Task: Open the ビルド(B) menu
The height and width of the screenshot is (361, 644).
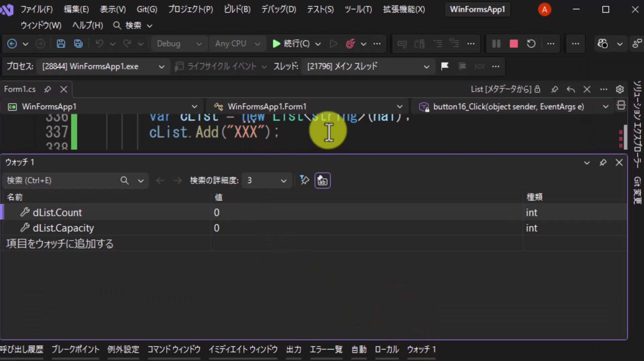Action: (237, 9)
